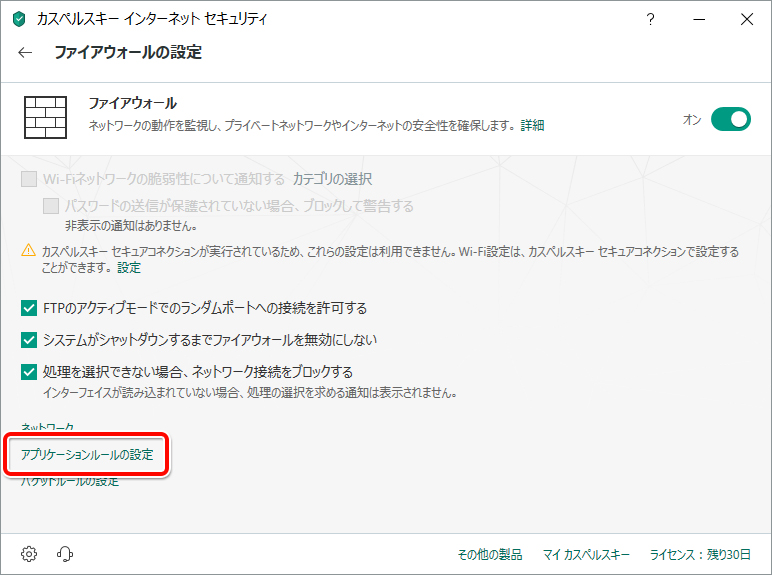Minimize the Kaspersky window

pyautogui.click(x=699, y=19)
